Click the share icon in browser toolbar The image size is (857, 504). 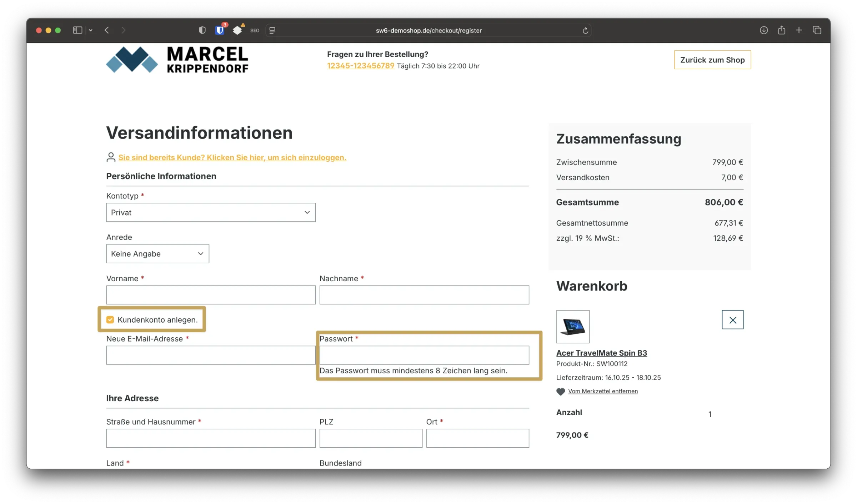coord(781,30)
